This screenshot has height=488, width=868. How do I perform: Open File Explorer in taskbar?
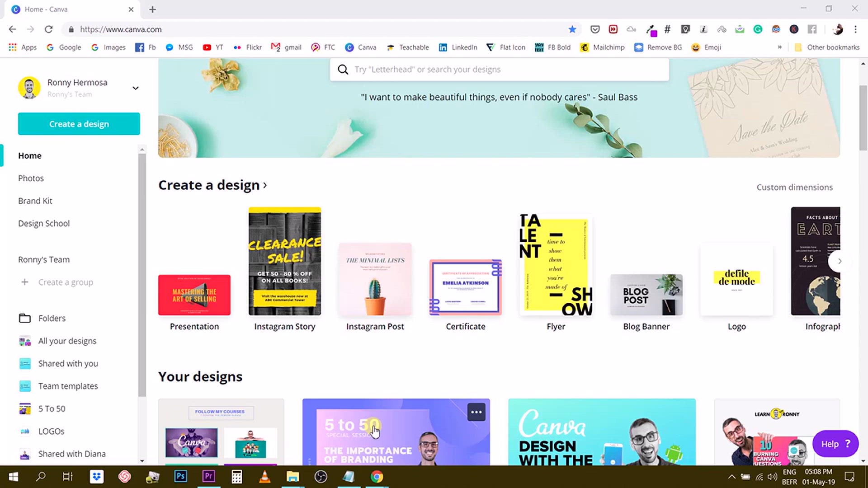point(292,477)
